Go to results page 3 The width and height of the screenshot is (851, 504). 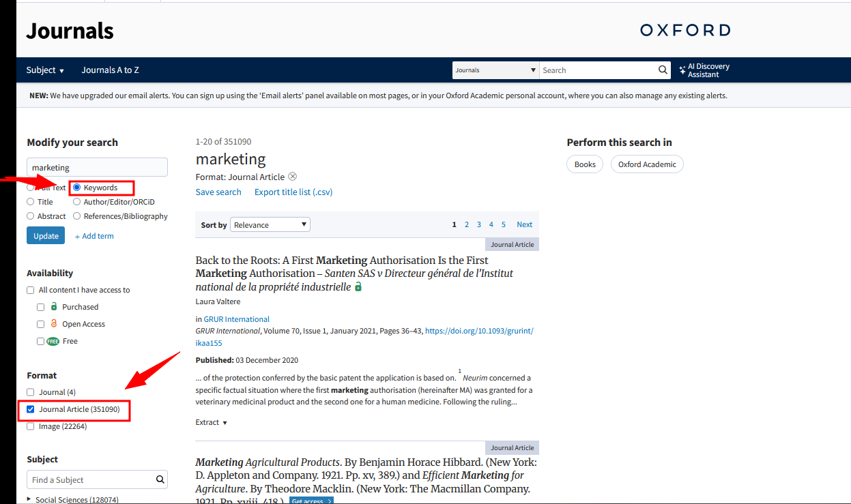[x=479, y=224]
